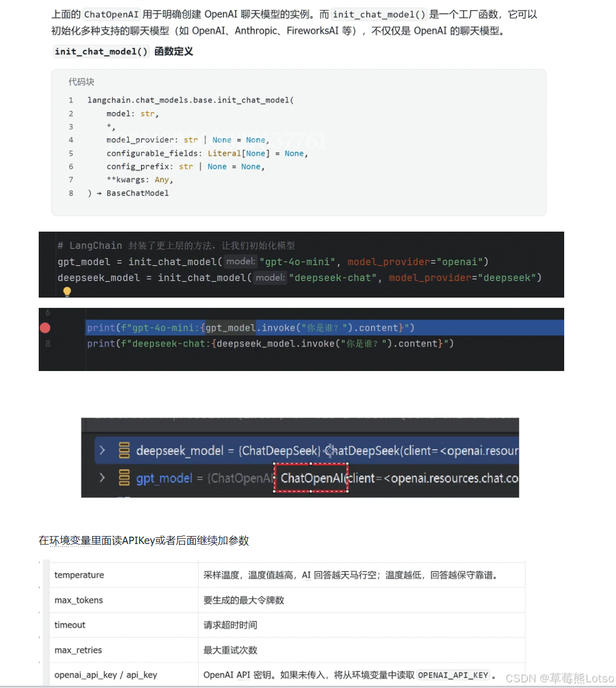Click the init_chat_model() 函数定义 heading
616x688 pixels.
(124, 51)
